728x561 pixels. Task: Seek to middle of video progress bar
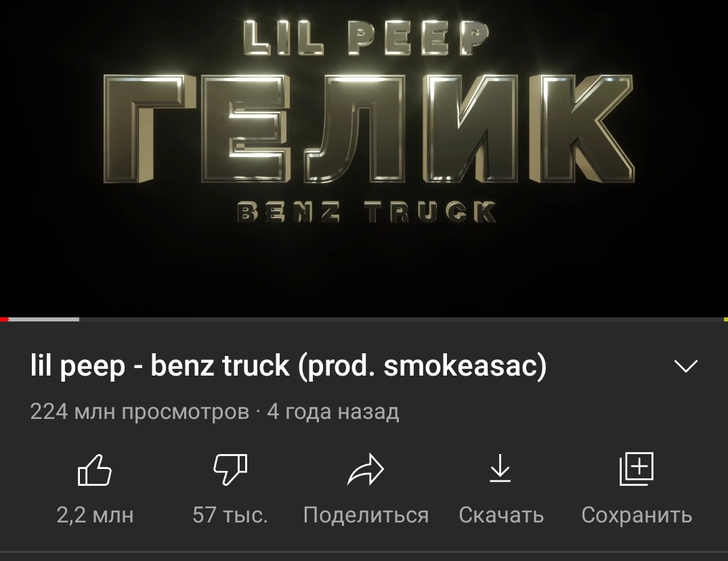[x=364, y=319]
